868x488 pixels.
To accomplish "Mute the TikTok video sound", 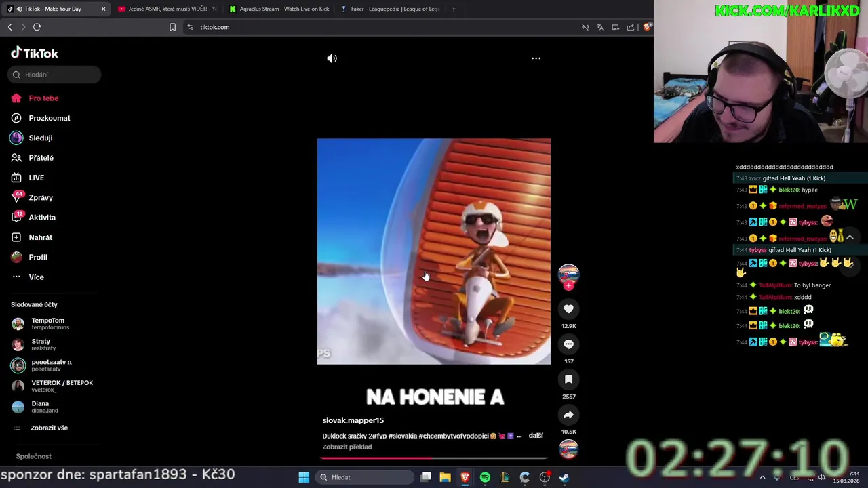I will (332, 58).
